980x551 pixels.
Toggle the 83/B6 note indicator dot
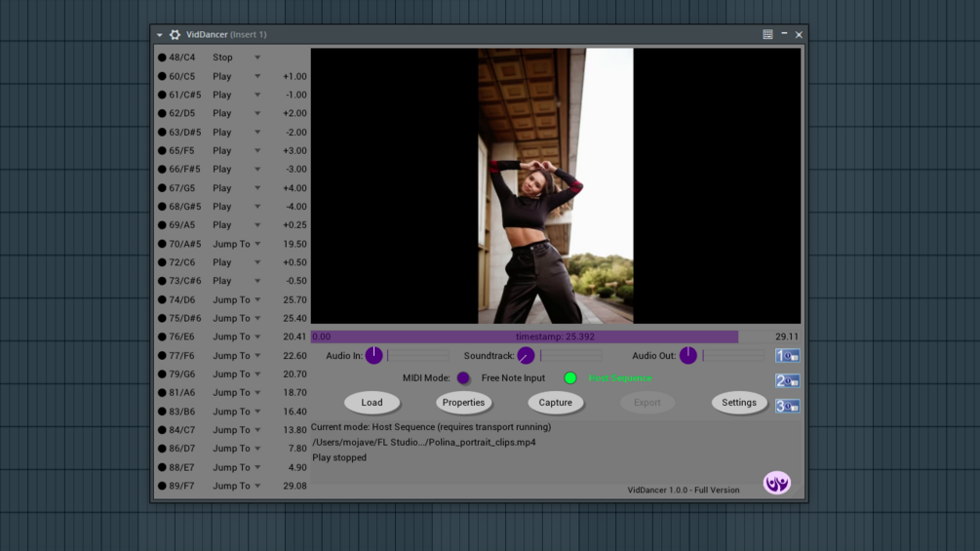(162, 412)
